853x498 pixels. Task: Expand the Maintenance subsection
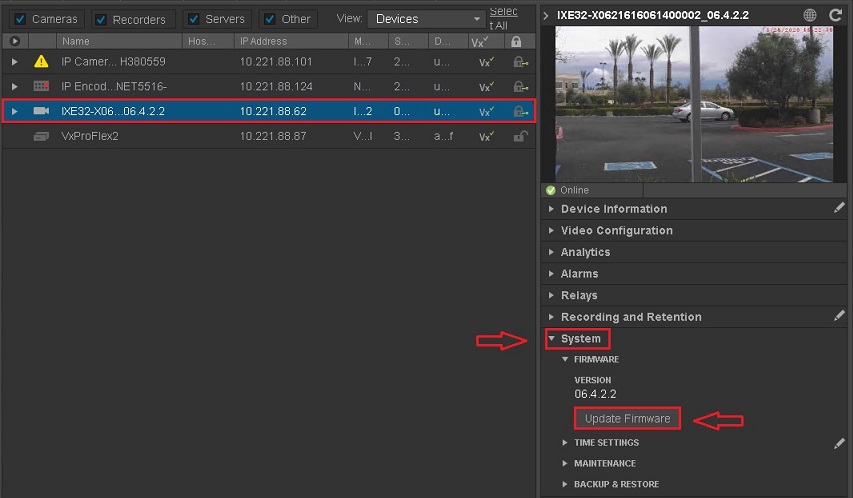click(604, 463)
